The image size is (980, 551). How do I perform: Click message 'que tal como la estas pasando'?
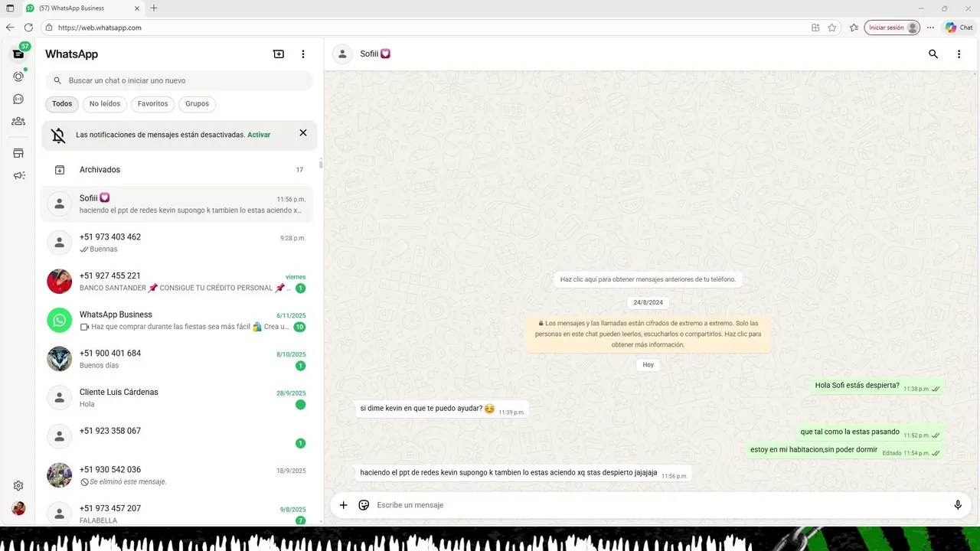pyautogui.click(x=870, y=432)
